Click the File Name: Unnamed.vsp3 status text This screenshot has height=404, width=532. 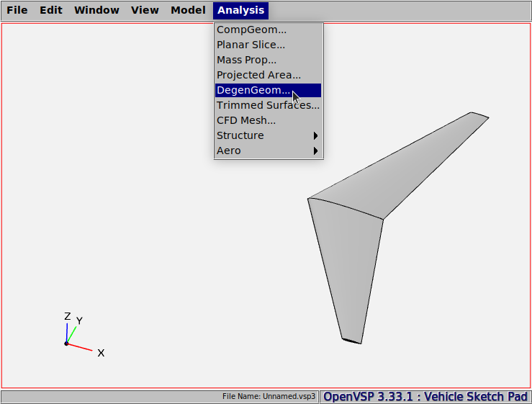269,397
